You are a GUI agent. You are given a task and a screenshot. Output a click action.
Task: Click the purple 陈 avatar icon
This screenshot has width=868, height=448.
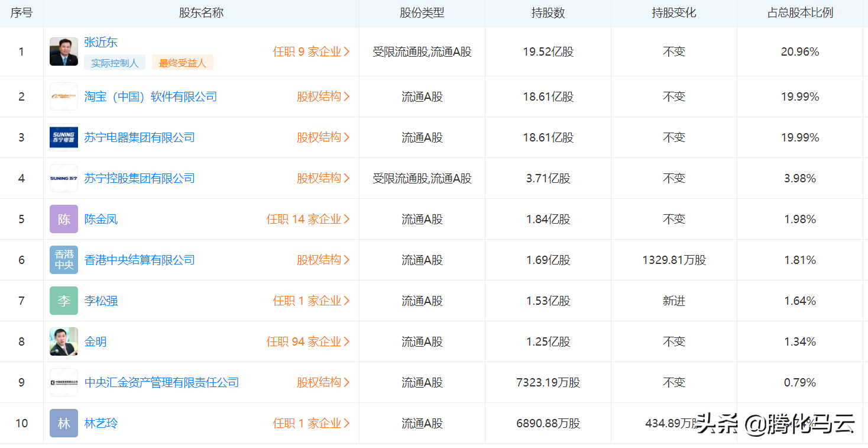click(64, 219)
